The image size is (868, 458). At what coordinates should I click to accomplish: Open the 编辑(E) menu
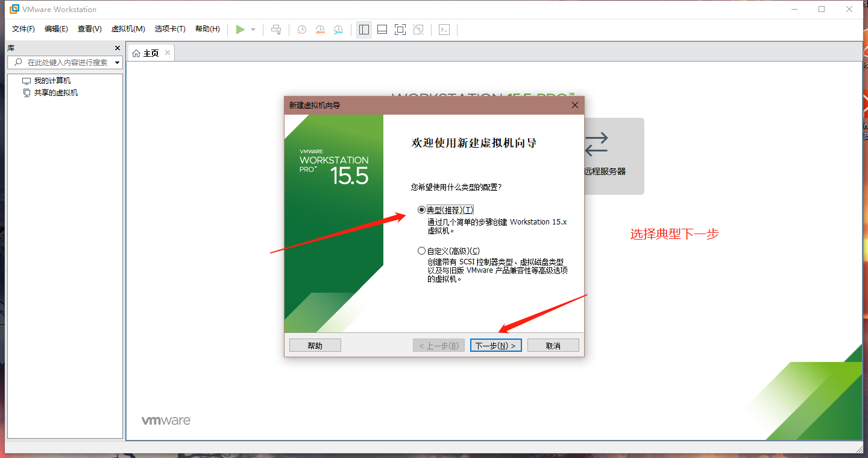point(56,29)
